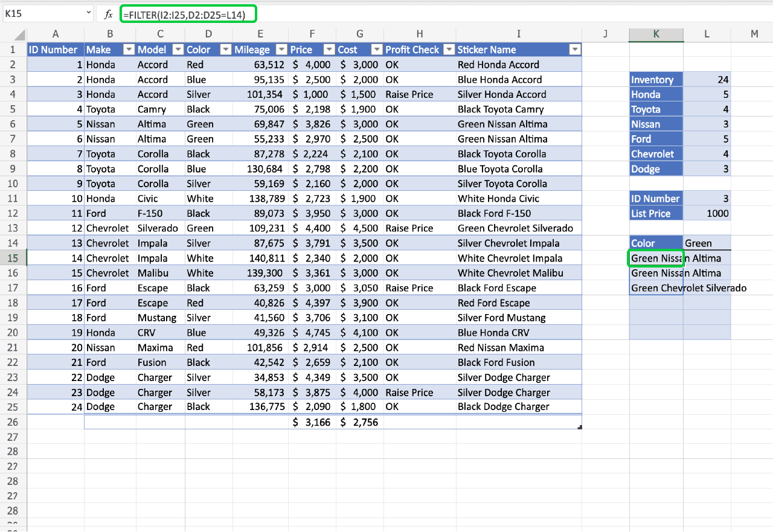Click the Camry model cell
Screen dimensions: 773x532
click(160, 109)
